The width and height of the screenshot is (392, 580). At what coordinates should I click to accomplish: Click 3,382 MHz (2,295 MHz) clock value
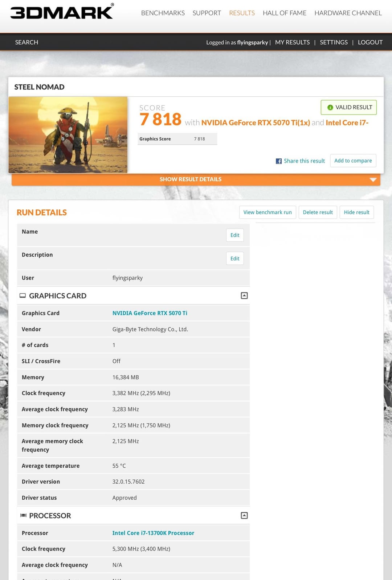(141, 393)
